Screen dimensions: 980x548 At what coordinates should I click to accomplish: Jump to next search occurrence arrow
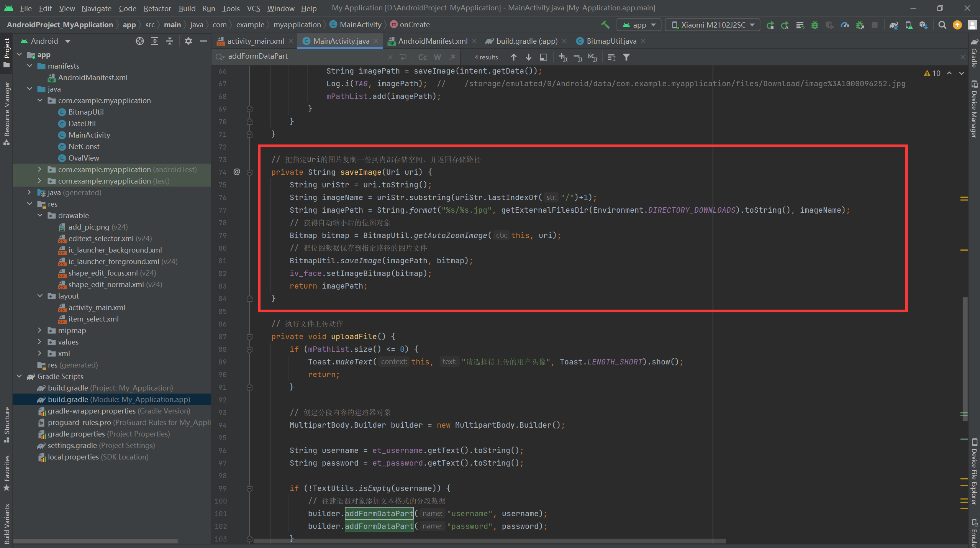529,57
